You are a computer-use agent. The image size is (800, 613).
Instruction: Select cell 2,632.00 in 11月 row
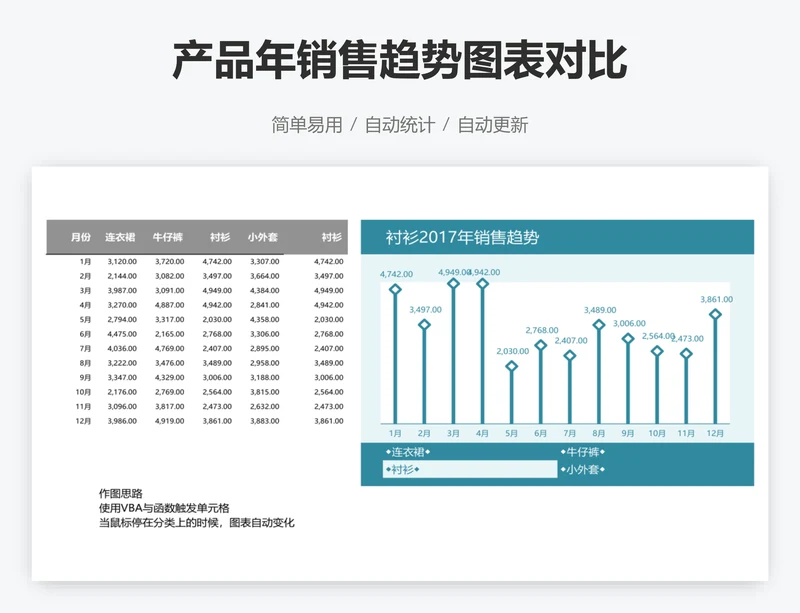[x=264, y=407]
